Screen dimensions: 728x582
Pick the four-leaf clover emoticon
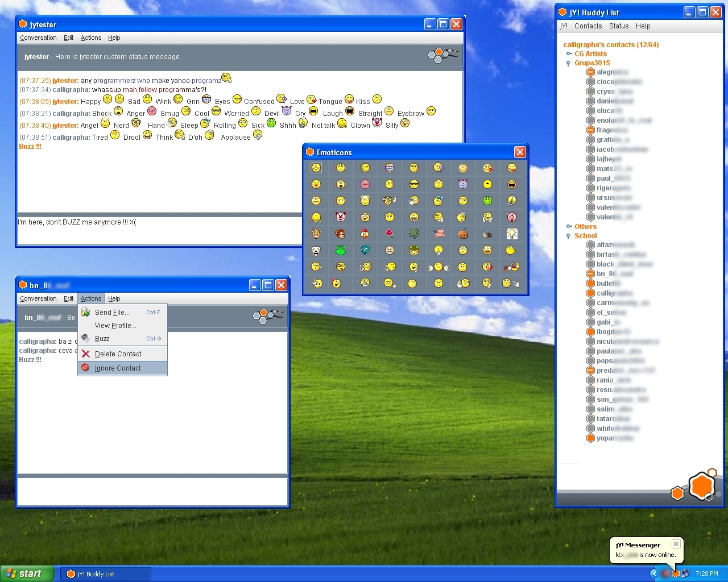click(414, 234)
